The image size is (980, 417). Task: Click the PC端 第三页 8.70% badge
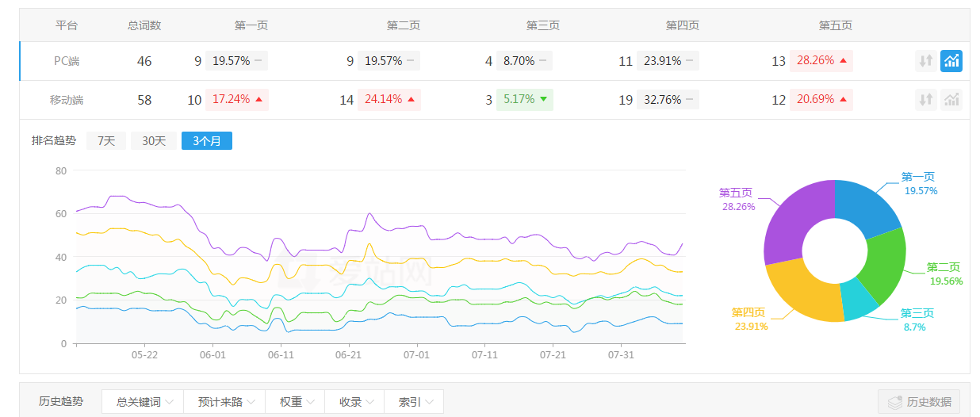pyautogui.click(x=524, y=61)
